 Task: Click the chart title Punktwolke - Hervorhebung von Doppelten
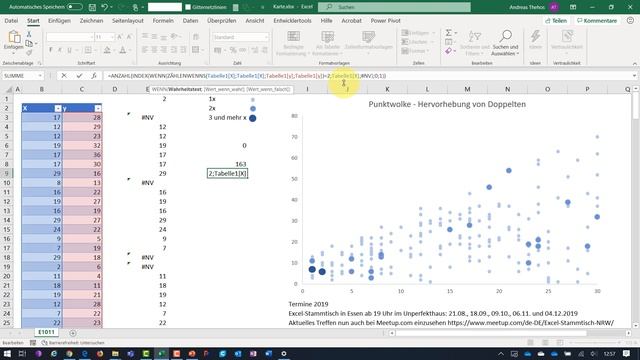click(447, 104)
